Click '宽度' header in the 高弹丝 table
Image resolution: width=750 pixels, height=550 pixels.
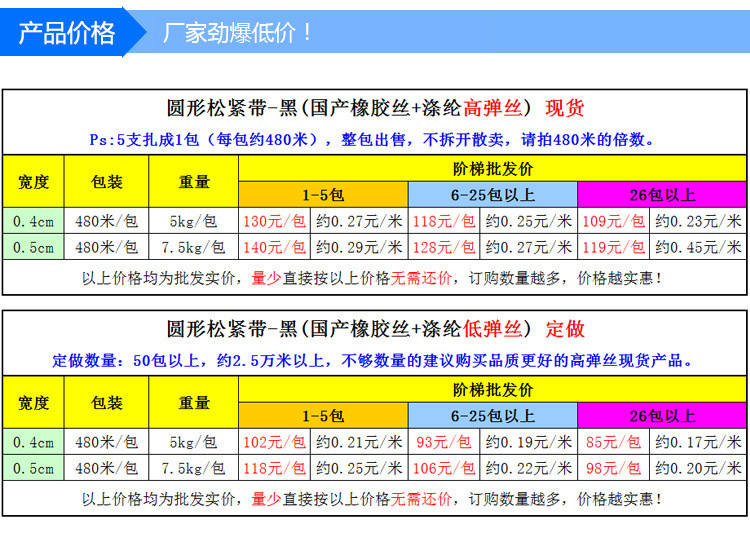33,182
